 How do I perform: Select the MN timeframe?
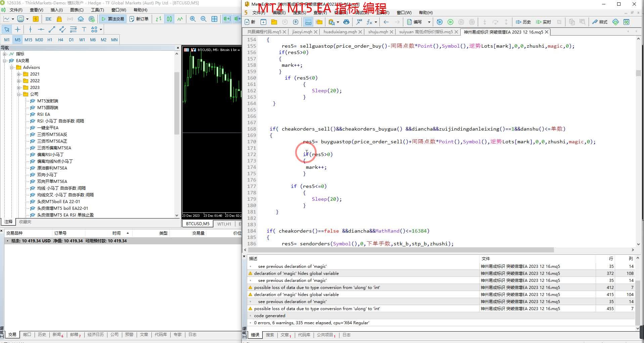(x=114, y=40)
